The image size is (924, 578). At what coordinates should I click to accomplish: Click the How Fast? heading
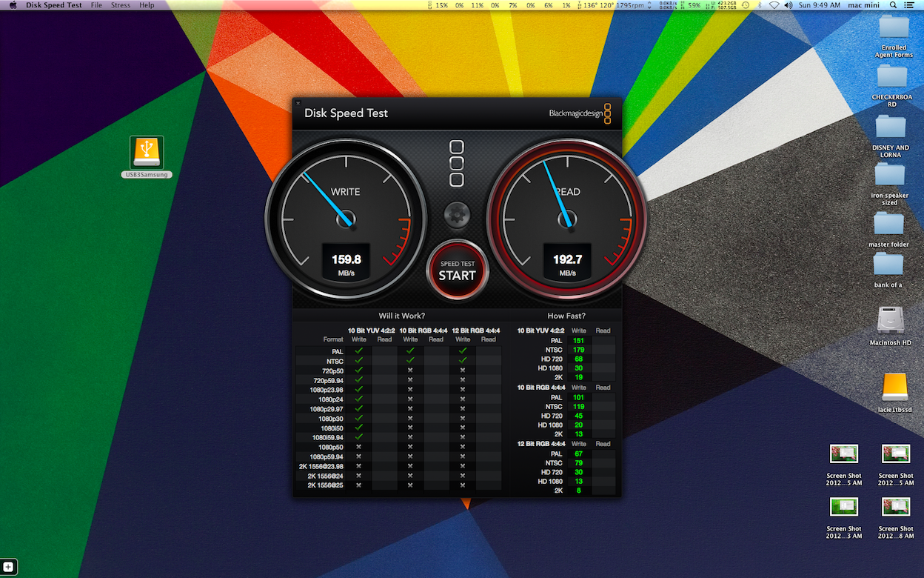pyautogui.click(x=566, y=316)
